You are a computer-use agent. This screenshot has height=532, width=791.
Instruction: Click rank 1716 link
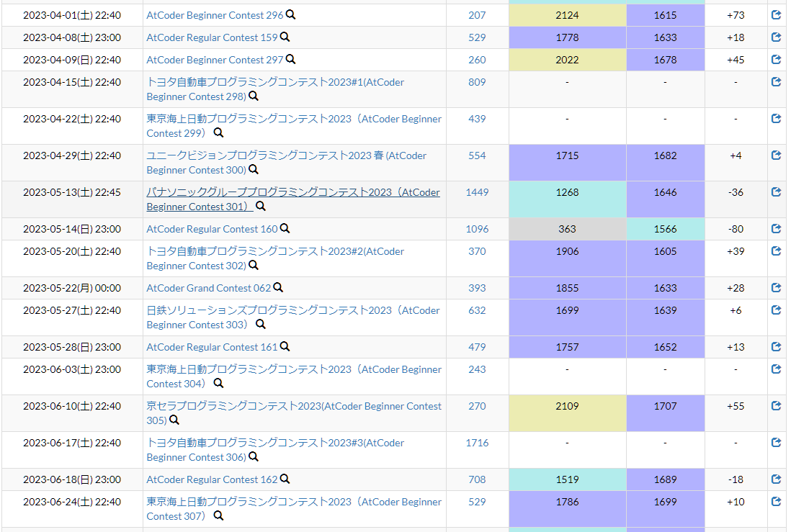[x=477, y=443]
